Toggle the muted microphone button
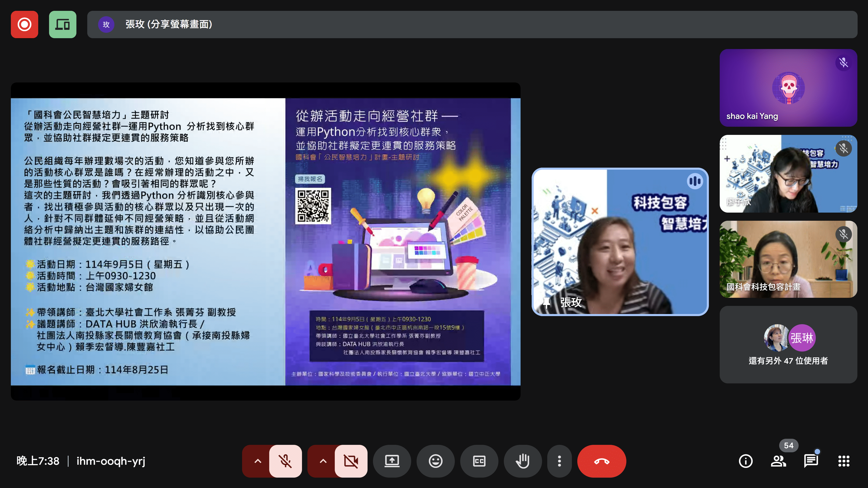 point(285,461)
